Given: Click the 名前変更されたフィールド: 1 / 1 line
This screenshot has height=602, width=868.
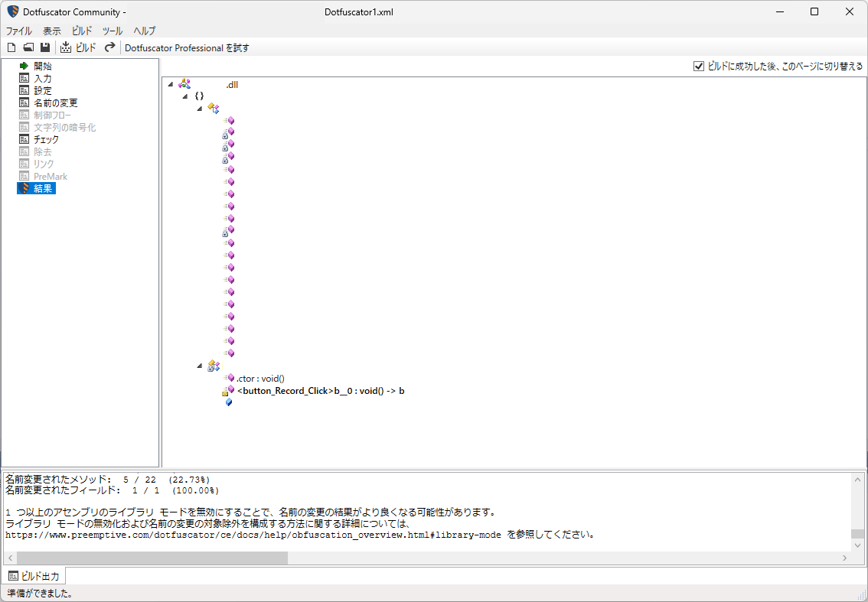Looking at the screenshot, I should 113,490.
